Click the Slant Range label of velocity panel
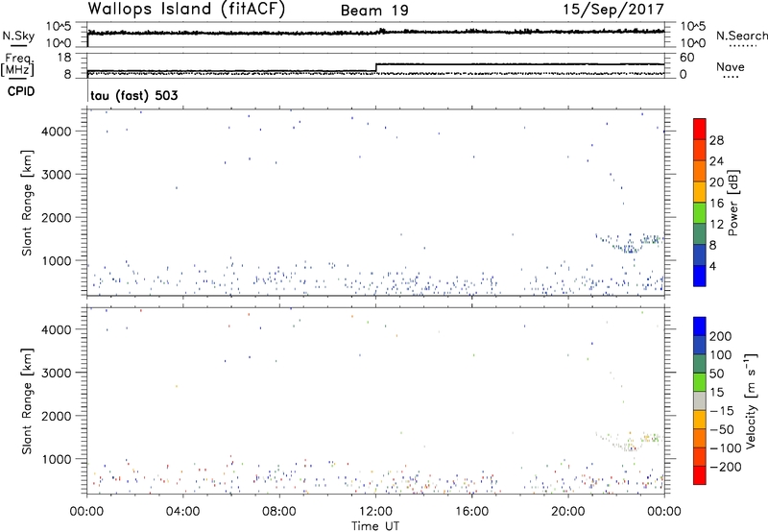The height and width of the screenshot is (532, 768). point(27,401)
